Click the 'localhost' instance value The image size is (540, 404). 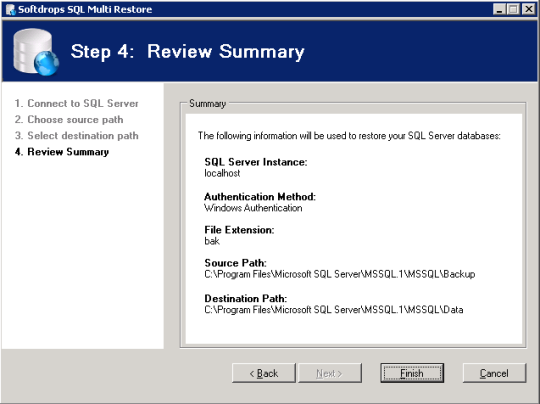click(222, 173)
